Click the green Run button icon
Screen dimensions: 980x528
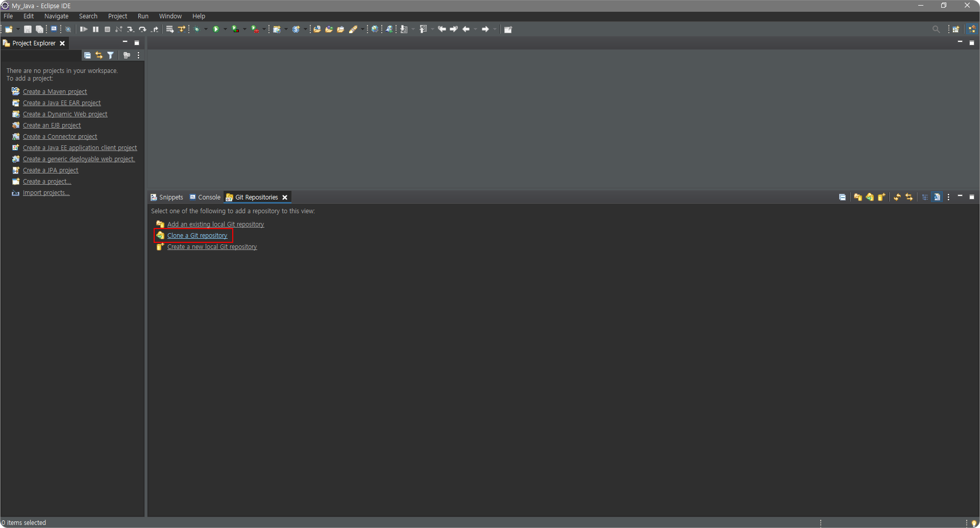coord(216,29)
